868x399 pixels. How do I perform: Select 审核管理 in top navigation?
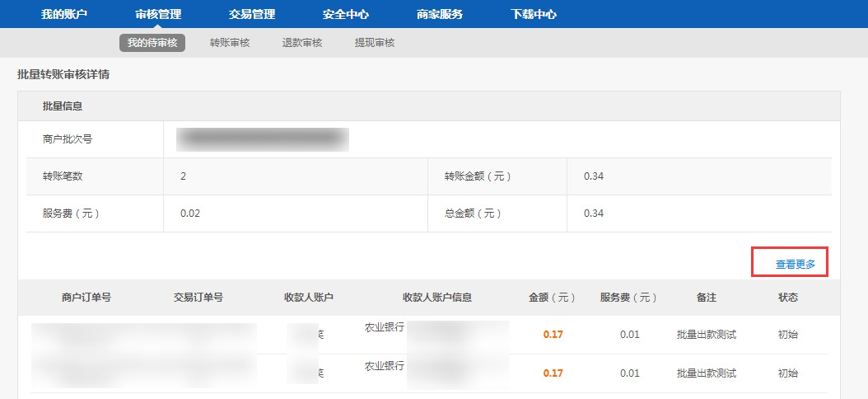tap(158, 14)
